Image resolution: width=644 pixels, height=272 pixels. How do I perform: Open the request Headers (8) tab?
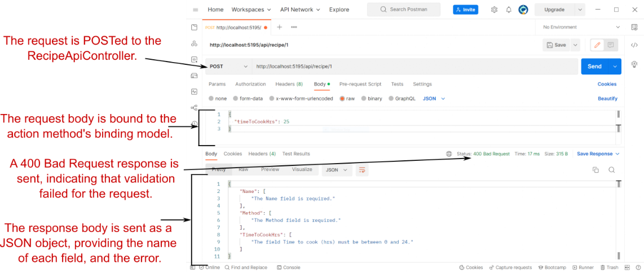pos(289,84)
